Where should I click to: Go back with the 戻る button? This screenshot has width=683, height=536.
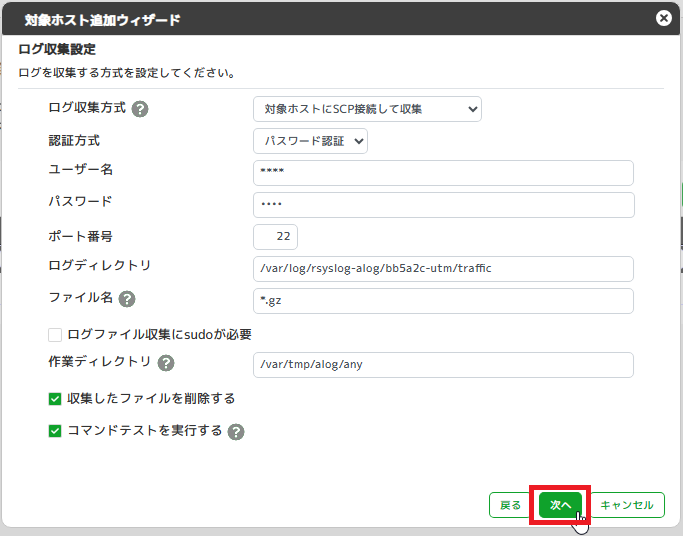[510, 505]
